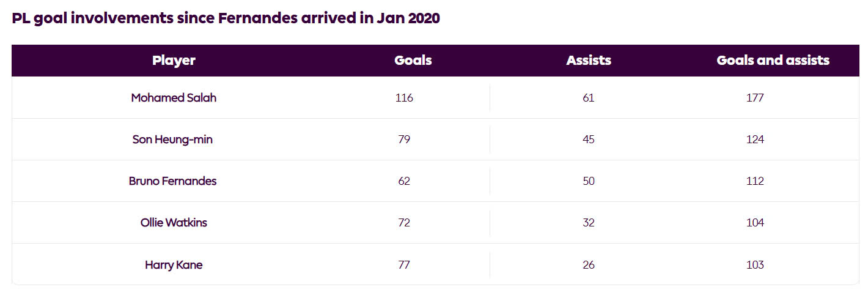This screenshot has height=306, width=868.
Task: Click Salah's goals value 116
Action: point(404,98)
